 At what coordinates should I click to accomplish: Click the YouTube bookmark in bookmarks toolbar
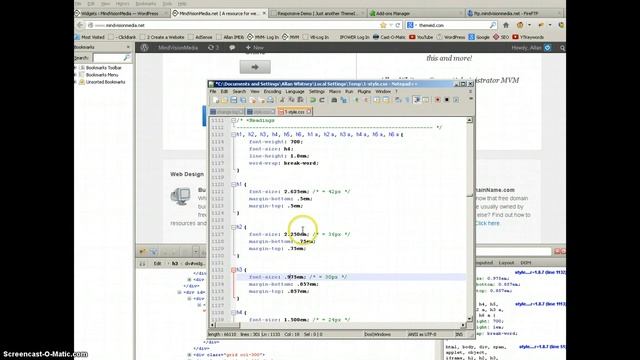(x=421, y=37)
